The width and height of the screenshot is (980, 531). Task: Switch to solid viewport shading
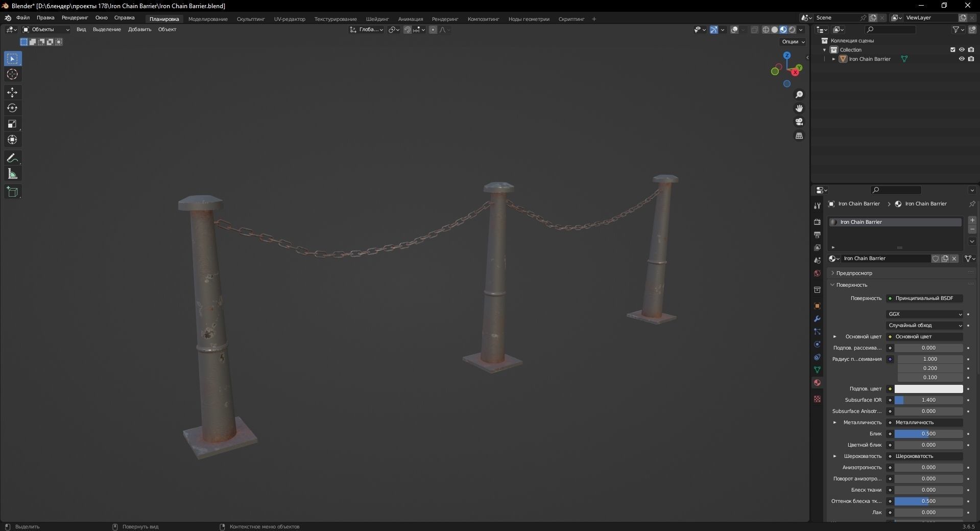[775, 30]
